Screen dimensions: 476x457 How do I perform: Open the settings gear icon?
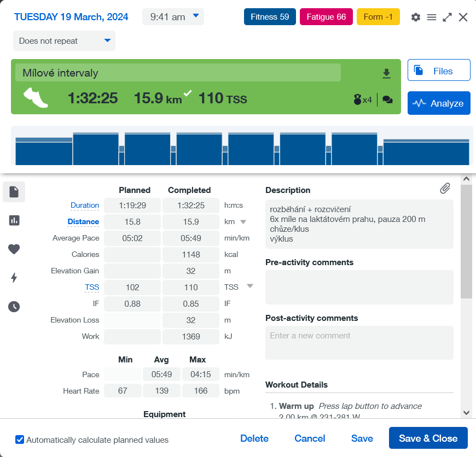[x=416, y=17]
